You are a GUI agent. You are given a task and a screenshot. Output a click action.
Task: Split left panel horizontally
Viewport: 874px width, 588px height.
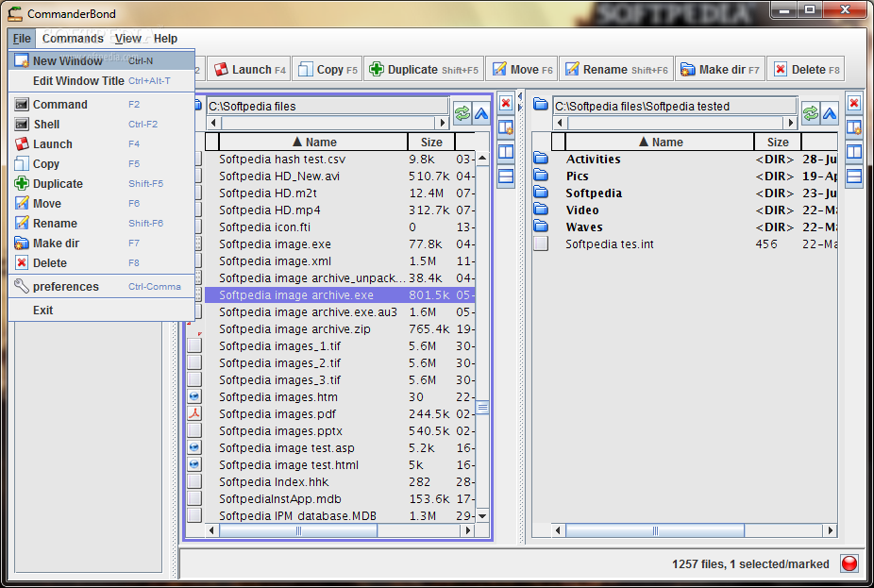pyautogui.click(x=506, y=176)
